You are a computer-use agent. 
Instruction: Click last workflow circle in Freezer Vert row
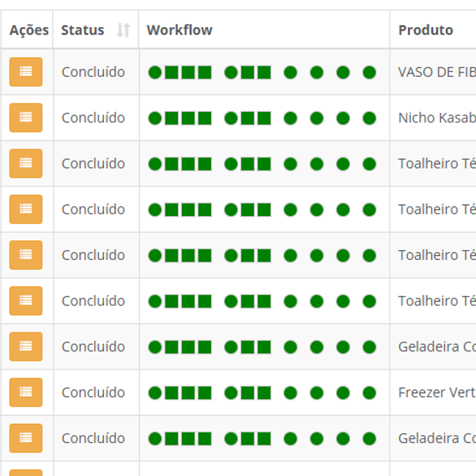pos(369,393)
